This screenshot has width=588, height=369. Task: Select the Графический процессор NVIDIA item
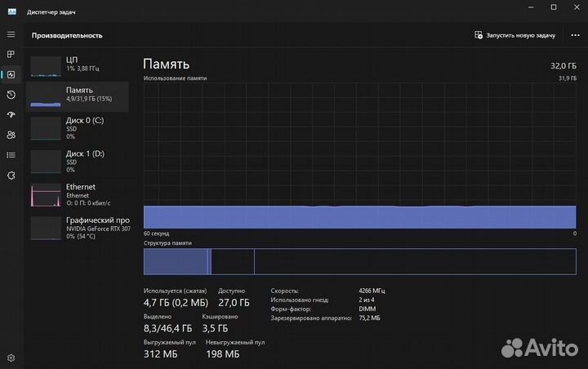point(78,226)
